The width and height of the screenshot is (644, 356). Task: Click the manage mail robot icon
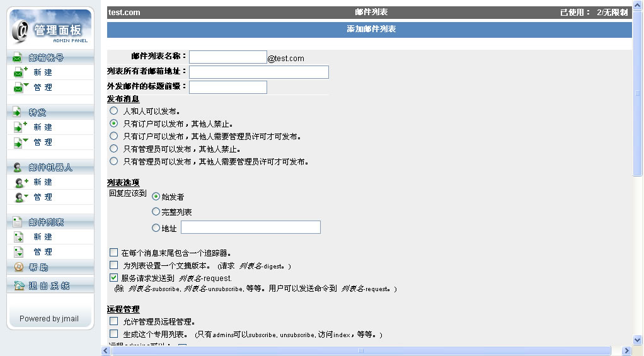(x=21, y=197)
